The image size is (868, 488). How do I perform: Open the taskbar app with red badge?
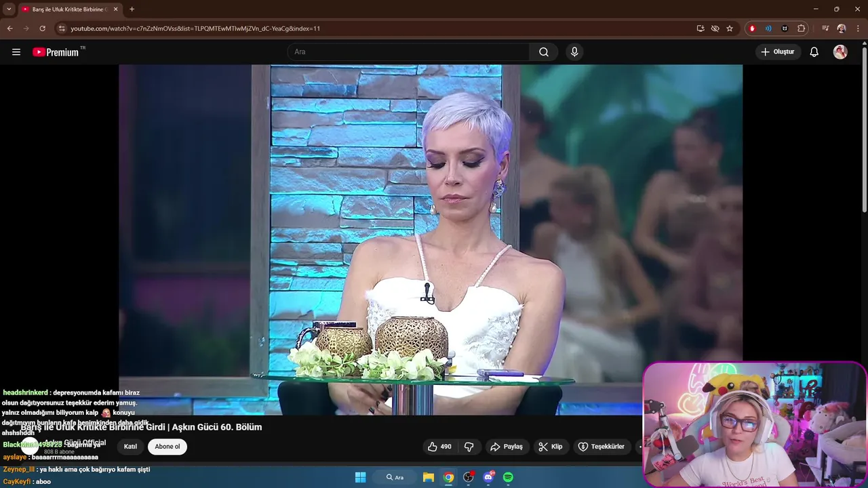468,477
